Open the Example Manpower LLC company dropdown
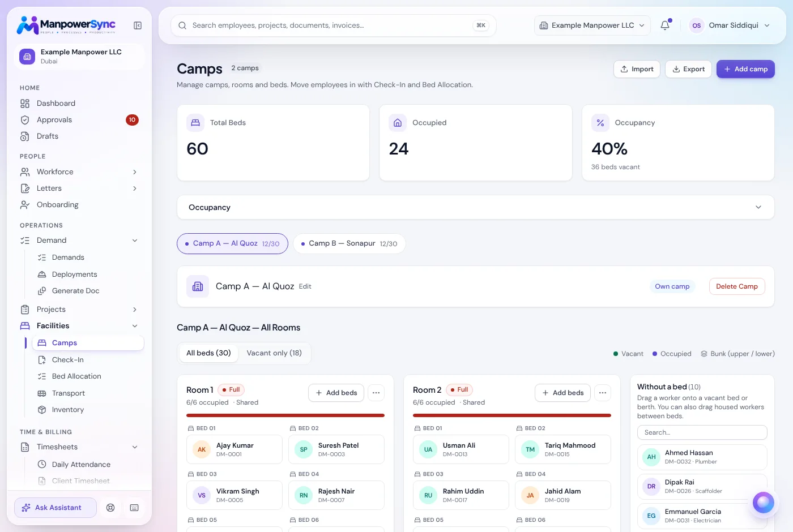 (592, 25)
